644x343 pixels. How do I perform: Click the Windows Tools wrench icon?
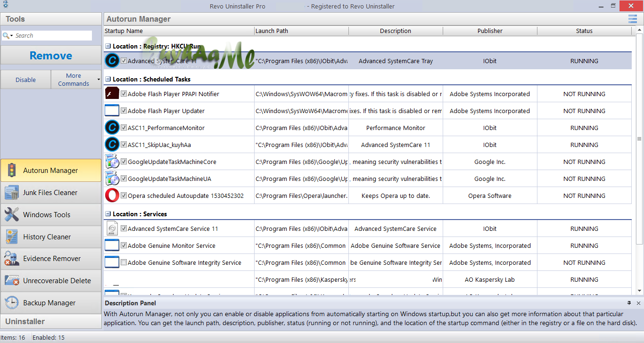click(11, 215)
